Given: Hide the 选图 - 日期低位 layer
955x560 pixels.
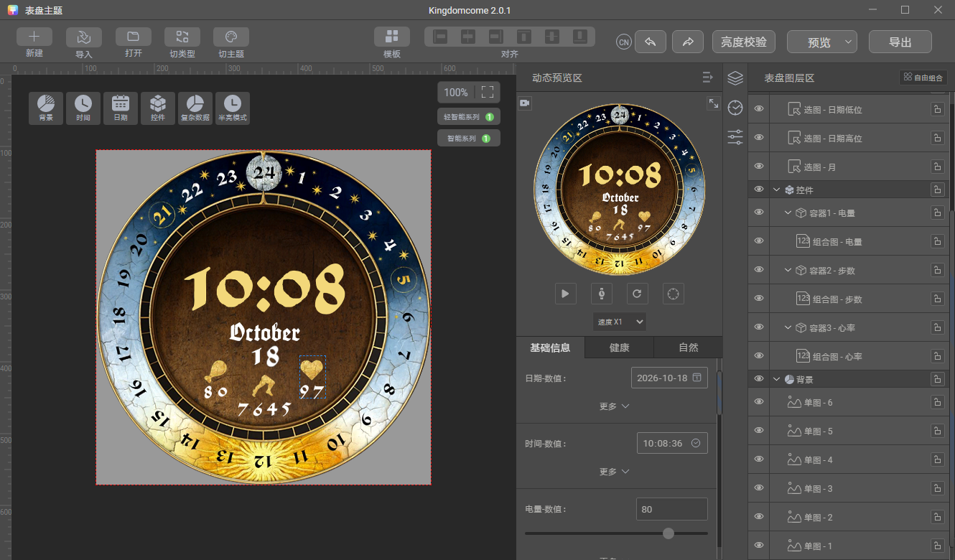Looking at the screenshot, I should (x=758, y=109).
